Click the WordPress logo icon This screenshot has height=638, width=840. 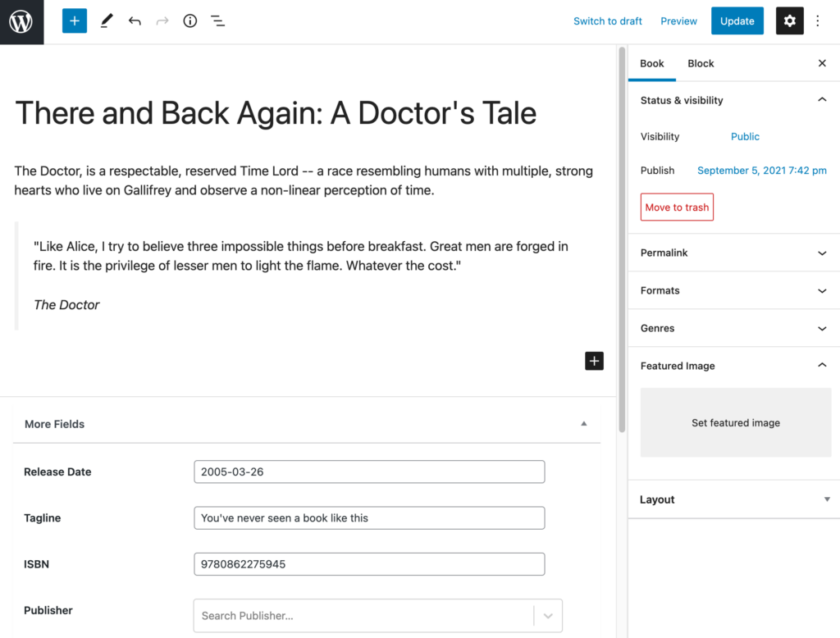click(21, 21)
